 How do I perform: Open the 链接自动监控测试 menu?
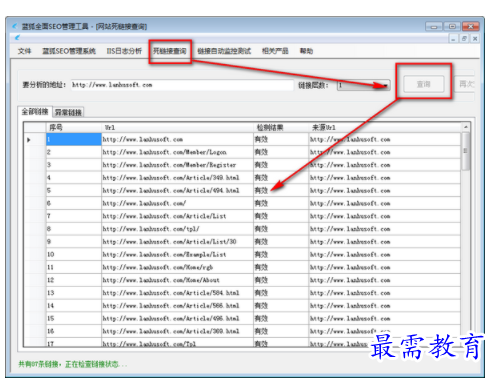click(224, 51)
